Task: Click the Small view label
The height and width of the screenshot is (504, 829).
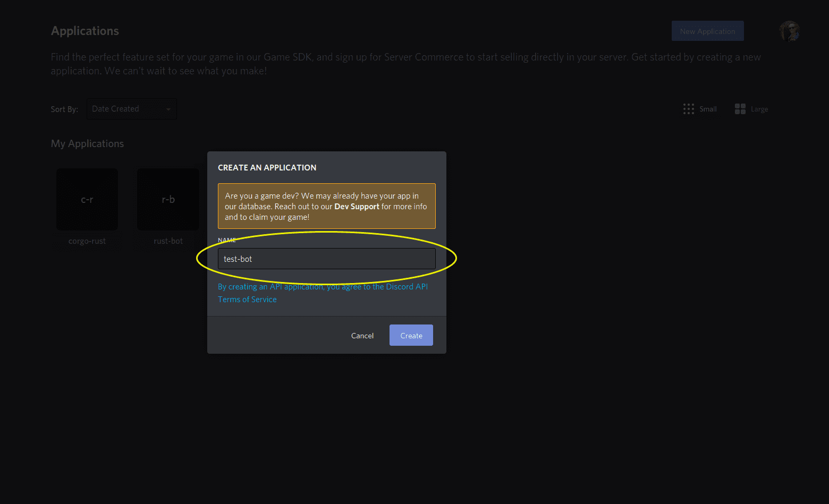Action: (x=708, y=109)
